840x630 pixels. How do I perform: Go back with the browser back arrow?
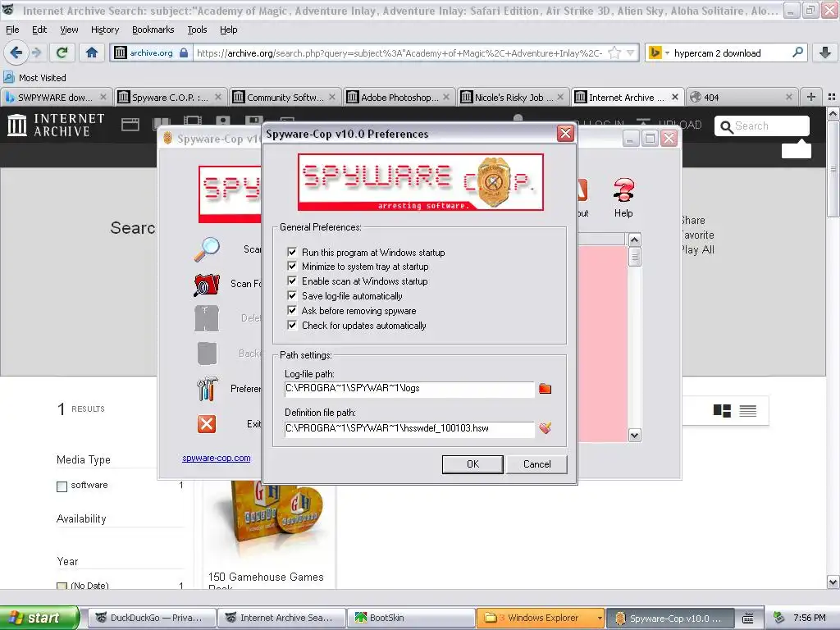16,52
